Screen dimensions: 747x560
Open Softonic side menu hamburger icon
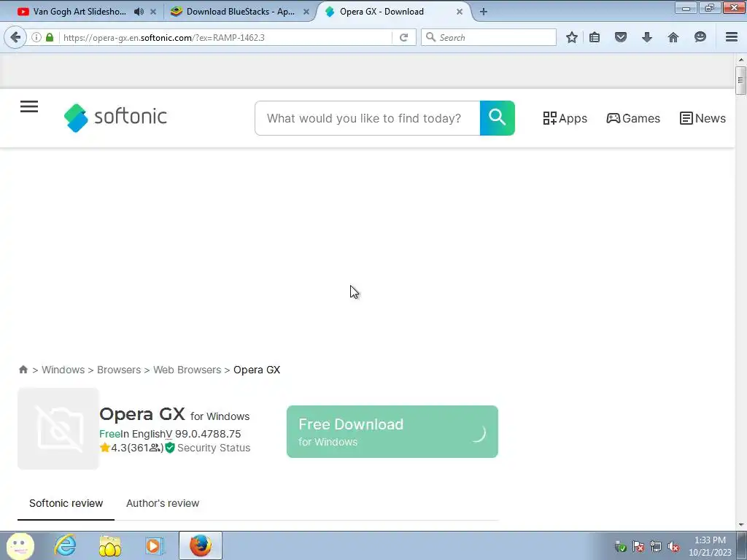pos(29,106)
